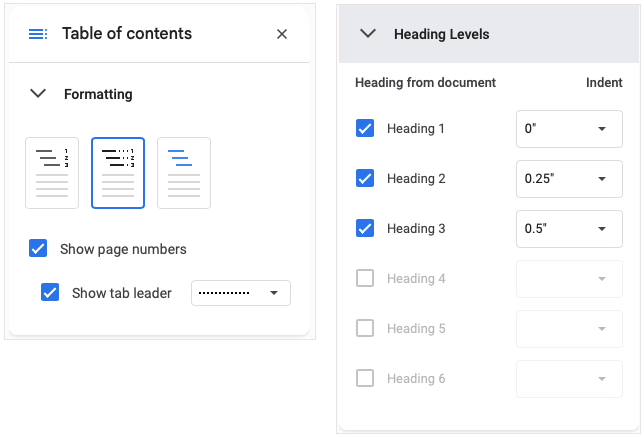Image resolution: width=644 pixels, height=437 pixels.
Task: Click the Table of contents list icon
Action: click(38, 34)
